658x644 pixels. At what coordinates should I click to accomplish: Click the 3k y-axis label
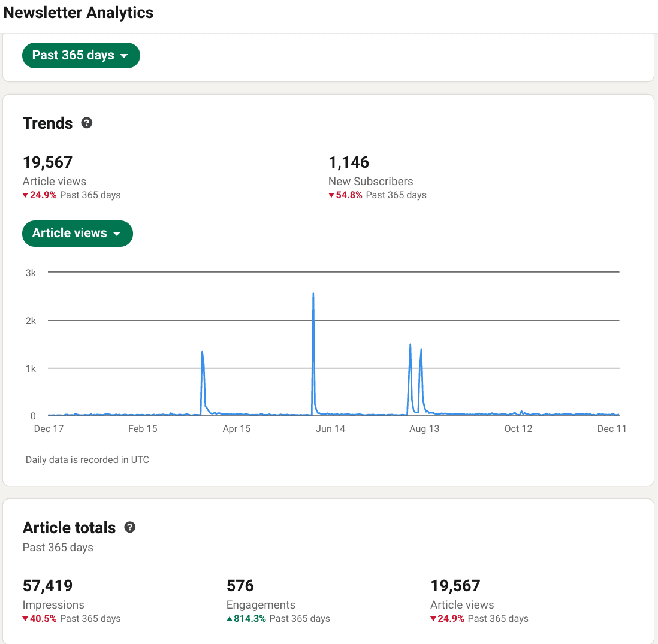click(x=31, y=273)
